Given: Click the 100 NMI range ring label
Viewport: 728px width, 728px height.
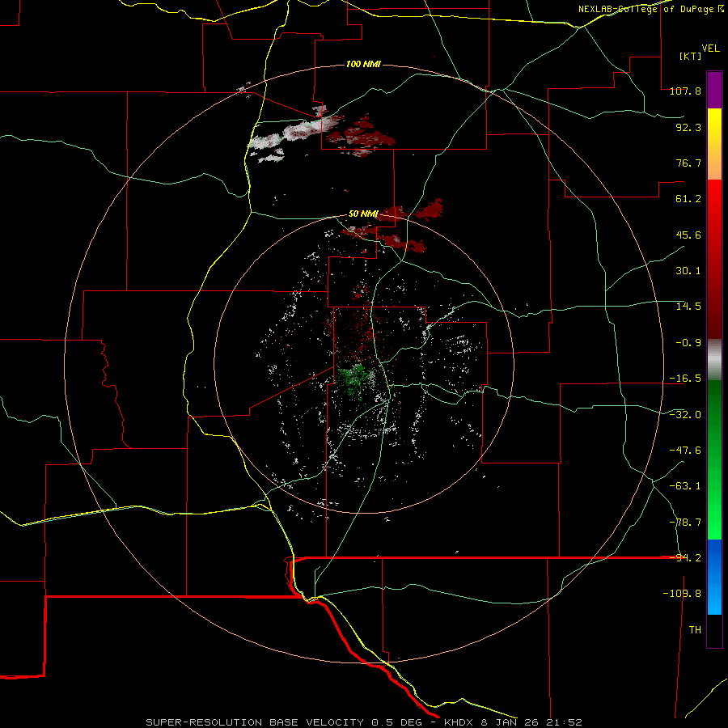Looking at the screenshot, I should [x=363, y=64].
